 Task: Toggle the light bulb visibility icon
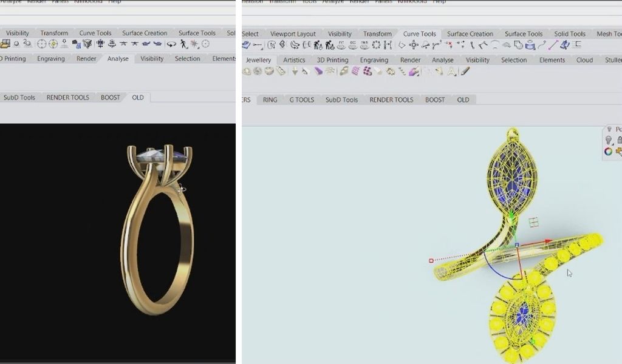pos(608,140)
